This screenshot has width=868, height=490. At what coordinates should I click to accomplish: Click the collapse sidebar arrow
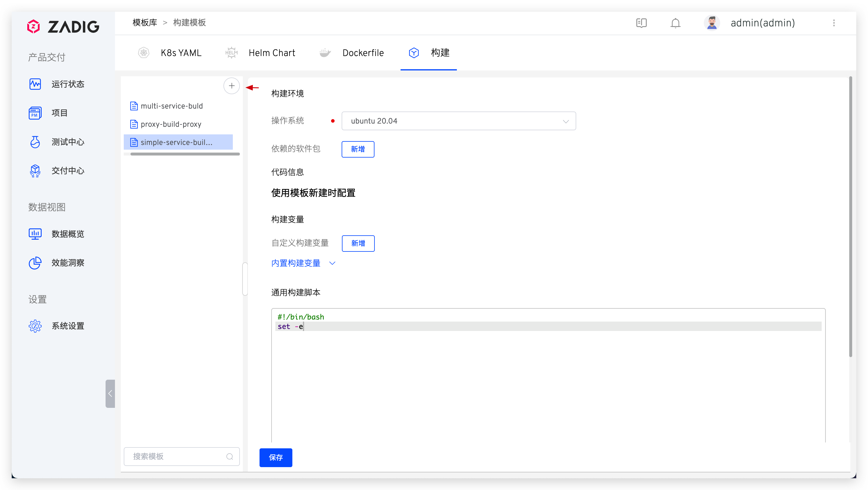click(110, 393)
